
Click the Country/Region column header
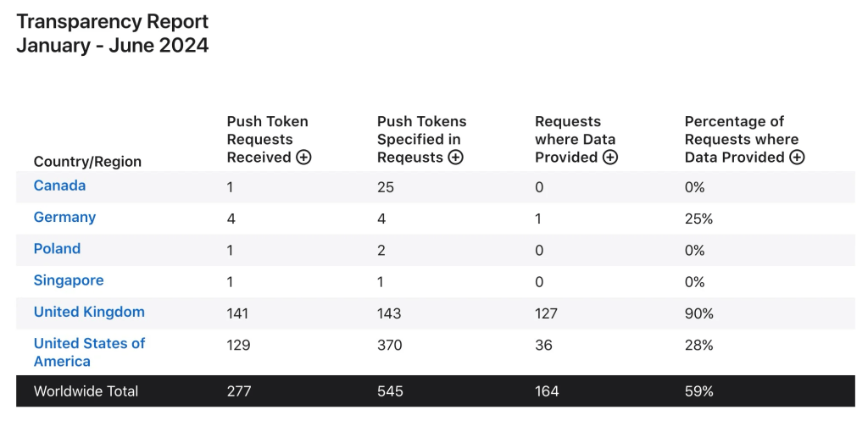click(x=87, y=161)
